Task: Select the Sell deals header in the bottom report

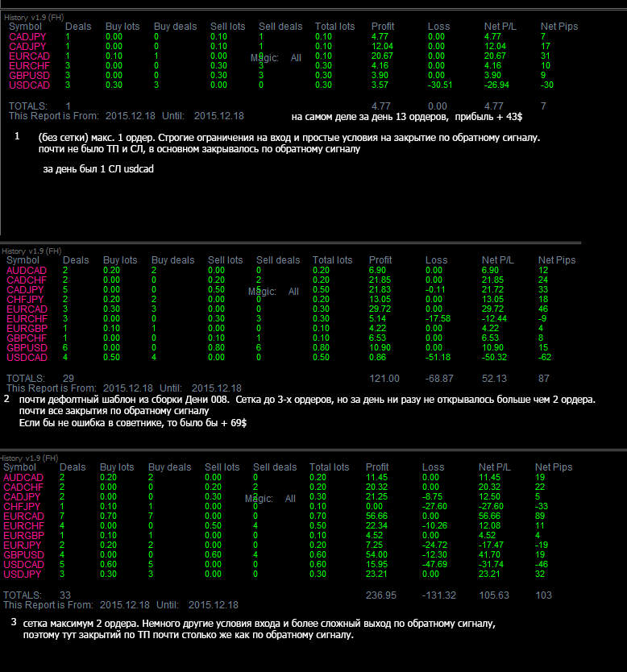Action: (275, 467)
